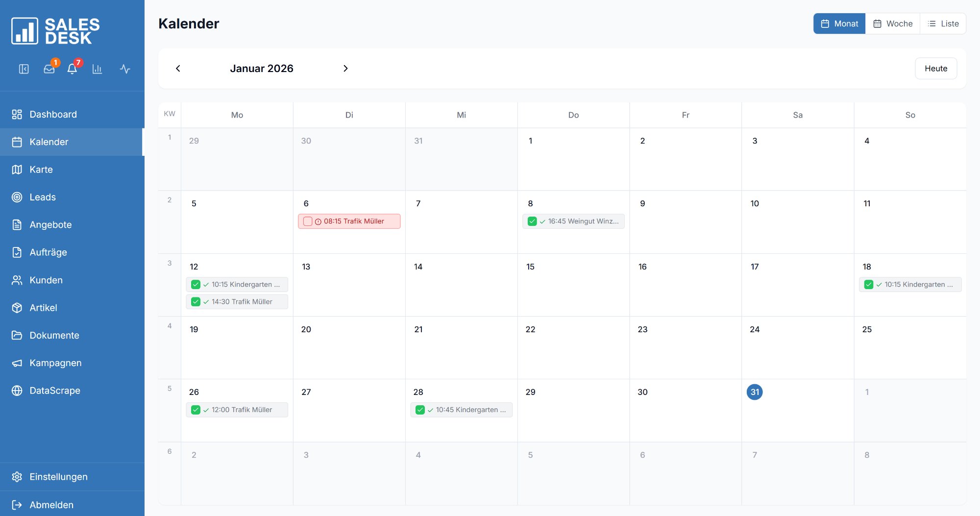Open Einstellungen at the sidebar bottom
The height and width of the screenshot is (516, 980).
58,476
